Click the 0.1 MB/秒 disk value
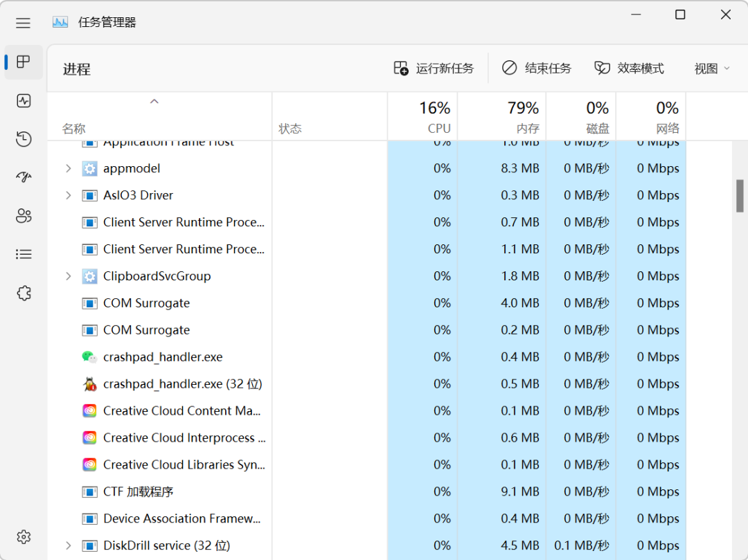 pos(582,545)
